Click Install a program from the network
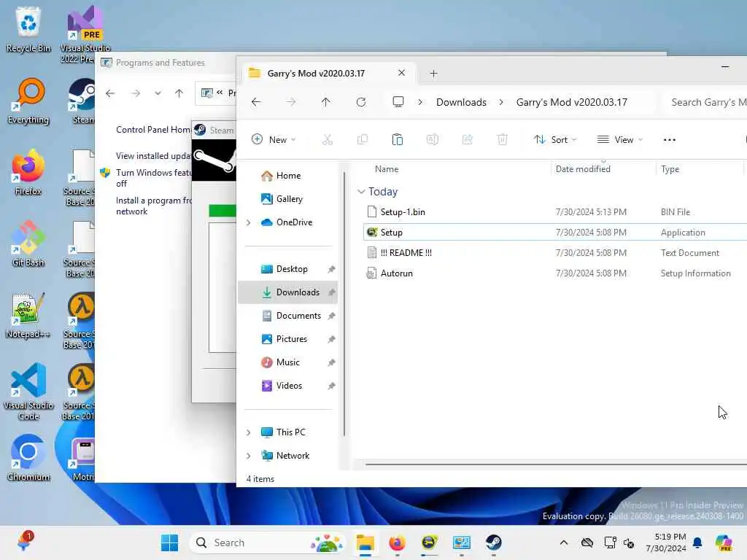The height and width of the screenshot is (560, 747). pos(153,206)
